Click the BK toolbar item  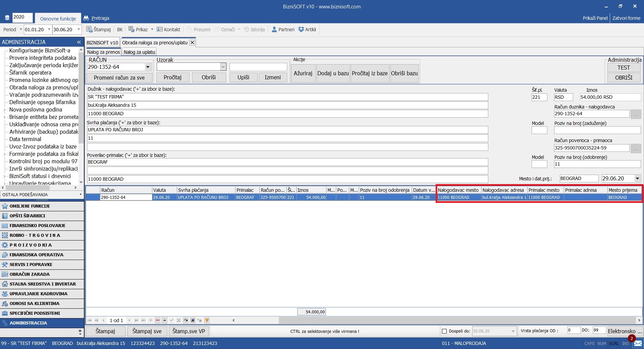pyautogui.click(x=120, y=30)
